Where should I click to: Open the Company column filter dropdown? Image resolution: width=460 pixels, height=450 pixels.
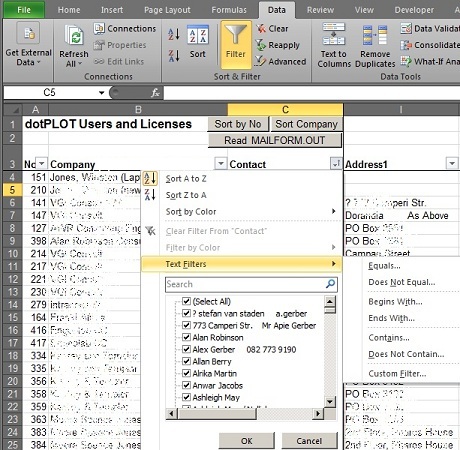tap(221, 163)
